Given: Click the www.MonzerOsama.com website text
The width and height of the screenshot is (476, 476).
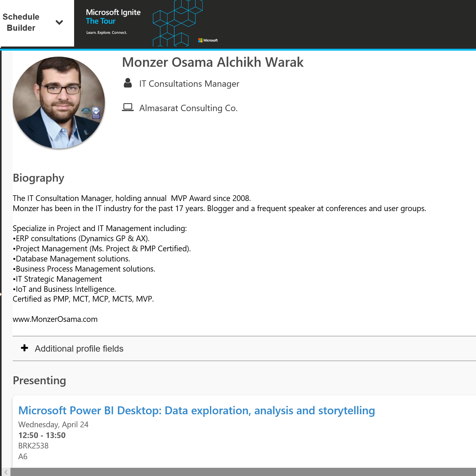Looking at the screenshot, I should [x=55, y=319].
